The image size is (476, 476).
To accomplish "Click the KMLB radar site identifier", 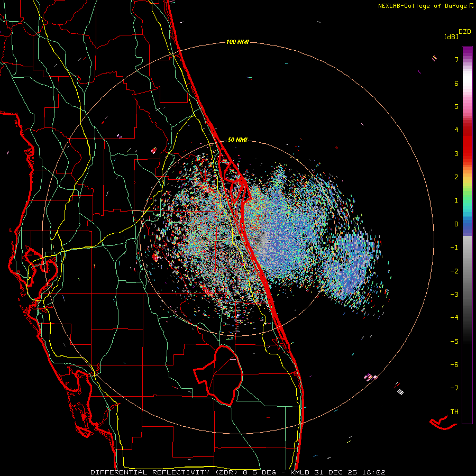I will (x=301, y=472).
